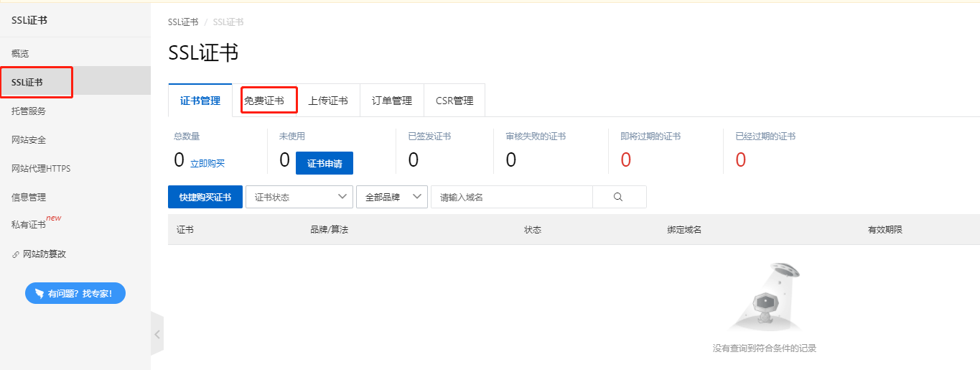Click the 品牌/算法 column header

point(329,230)
